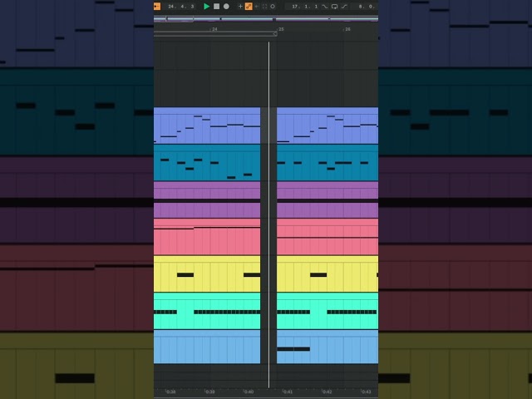Screen dimensions: 532x399
Task: Start playback with the green Play button
Action: point(206,6)
